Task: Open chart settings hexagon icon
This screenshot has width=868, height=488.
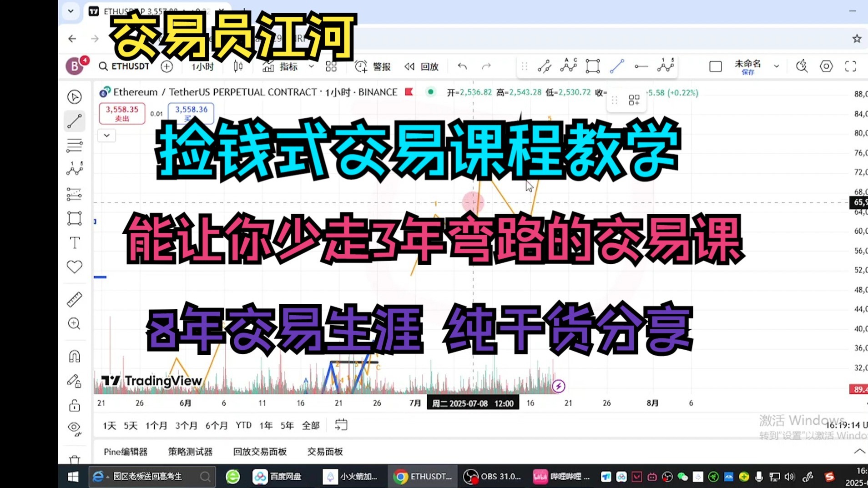Action: pyautogui.click(x=826, y=66)
